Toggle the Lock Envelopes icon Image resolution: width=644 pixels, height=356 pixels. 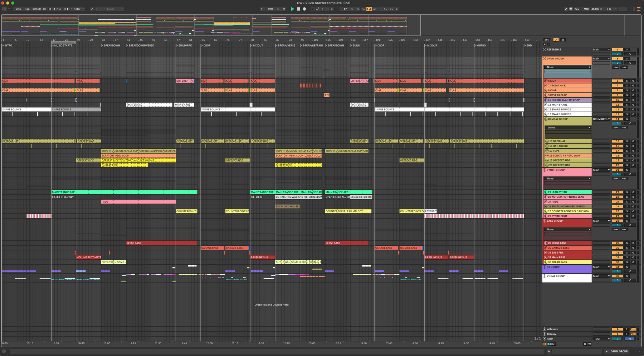563,40
